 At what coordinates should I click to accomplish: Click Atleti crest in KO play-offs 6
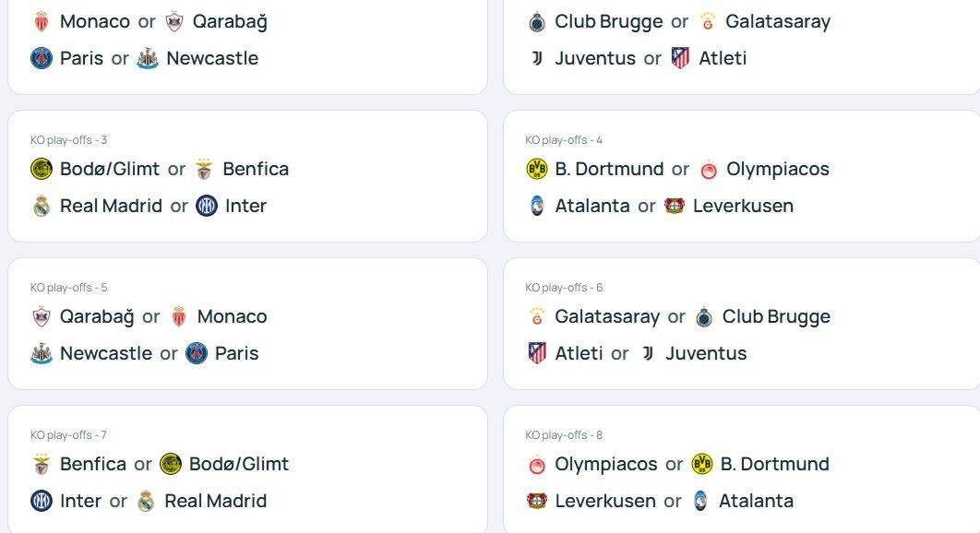tap(536, 353)
